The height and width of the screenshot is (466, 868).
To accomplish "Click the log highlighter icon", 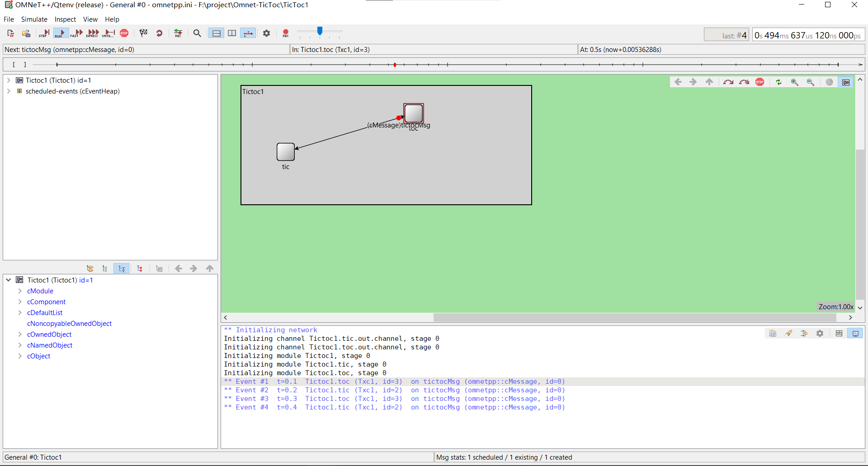I will 788,334.
